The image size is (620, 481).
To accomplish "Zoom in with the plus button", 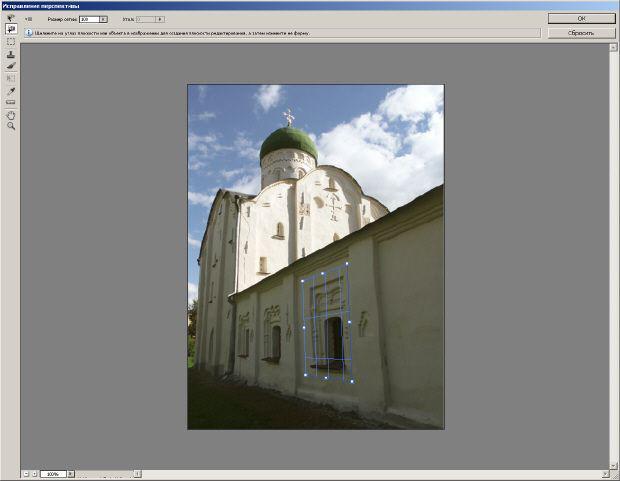I will coord(34,473).
